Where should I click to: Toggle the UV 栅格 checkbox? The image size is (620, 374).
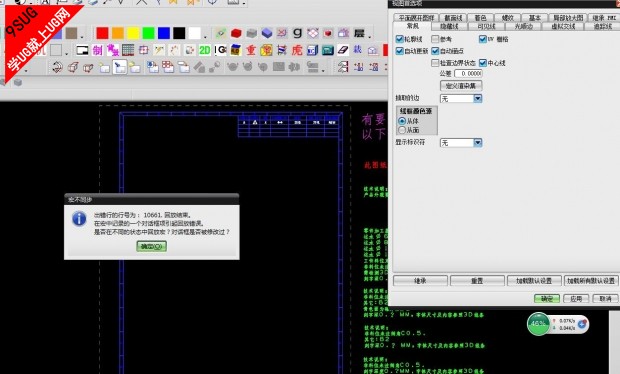point(482,39)
